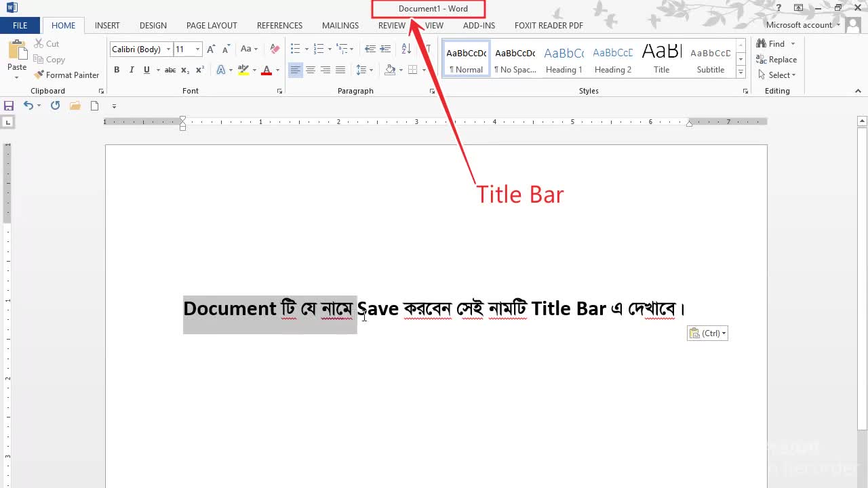The width and height of the screenshot is (868, 488).
Task: Click the Ribbon Display Options icon
Action: coord(798,8)
